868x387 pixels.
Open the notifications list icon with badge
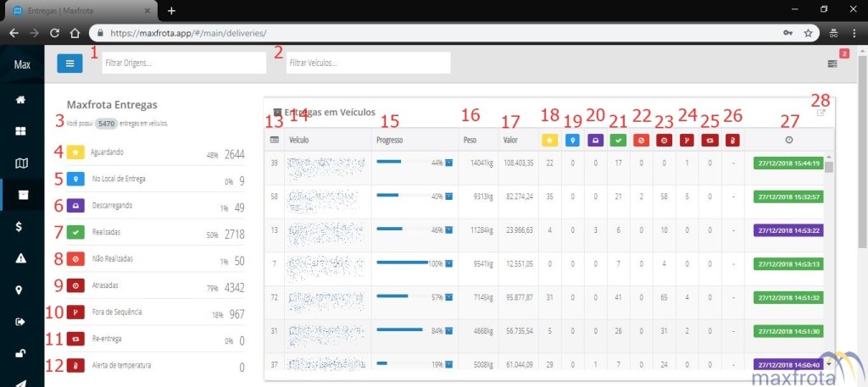coord(833,64)
